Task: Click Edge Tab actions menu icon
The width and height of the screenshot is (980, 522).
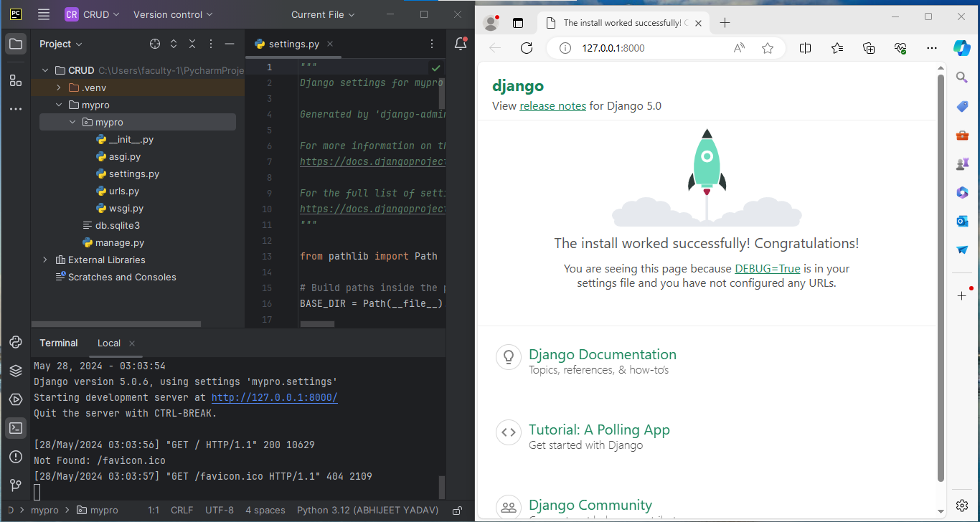Action: [x=518, y=23]
